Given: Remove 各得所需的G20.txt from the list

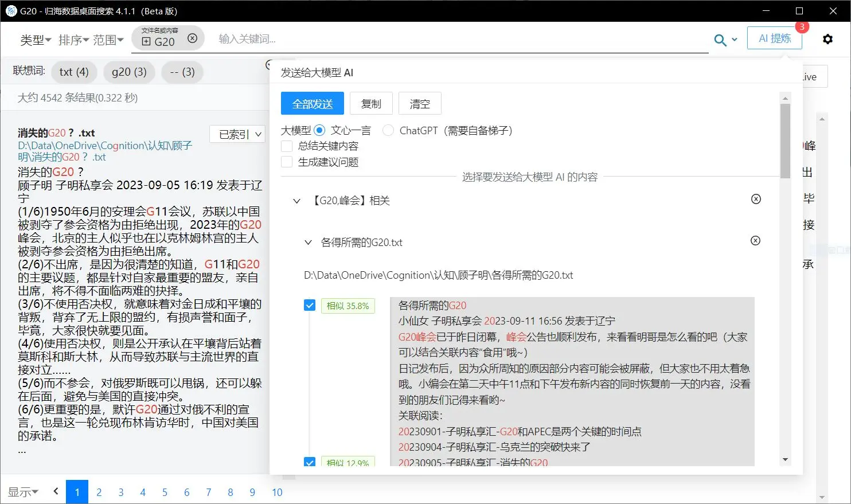Looking at the screenshot, I should pos(755,241).
